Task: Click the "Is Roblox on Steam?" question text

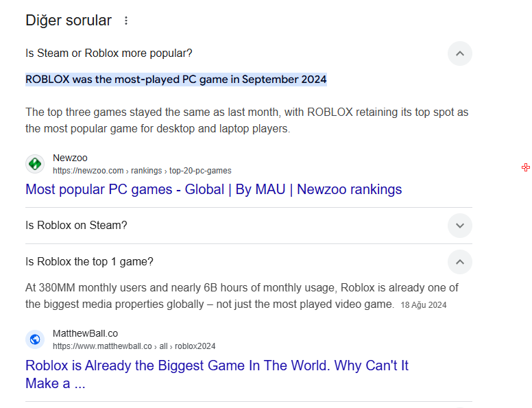Action: pos(76,226)
